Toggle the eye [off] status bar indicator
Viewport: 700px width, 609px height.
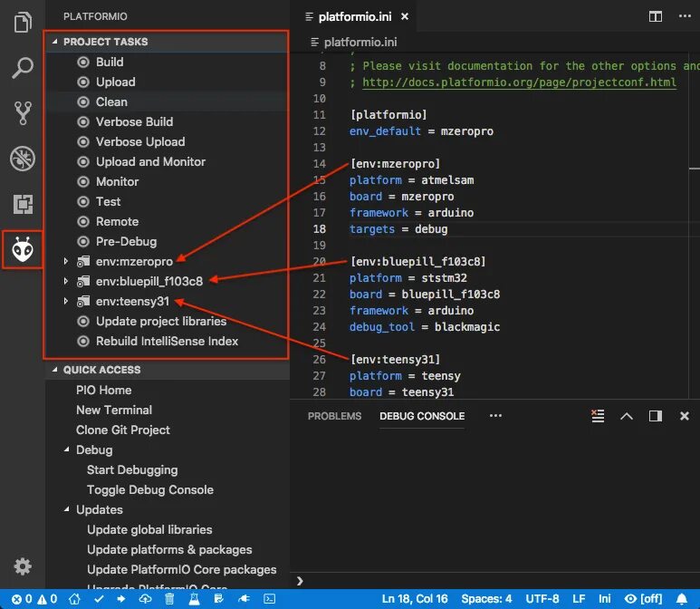pyautogui.click(x=643, y=599)
